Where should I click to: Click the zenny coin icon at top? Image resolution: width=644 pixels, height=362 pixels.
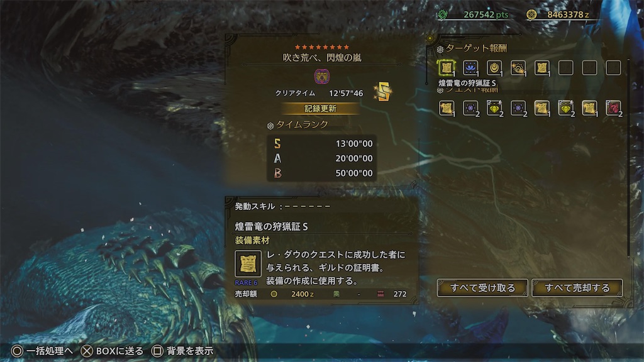point(531,15)
